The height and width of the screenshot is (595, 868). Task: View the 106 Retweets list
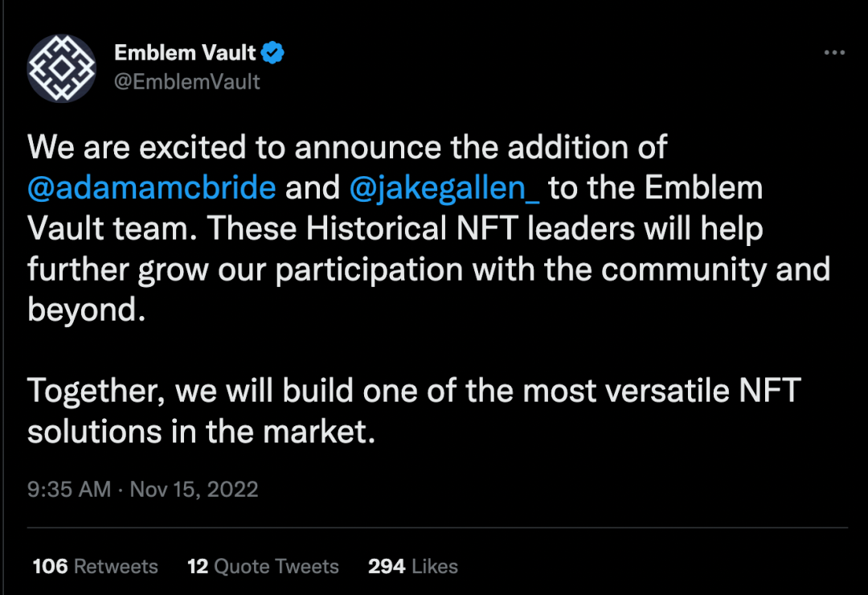click(x=95, y=566)
